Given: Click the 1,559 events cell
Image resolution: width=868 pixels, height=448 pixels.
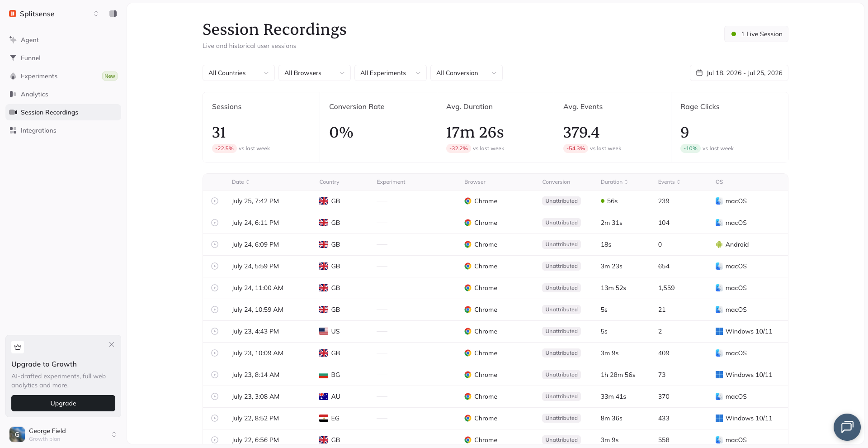Looking at the screenshot, I should (666, 288).
